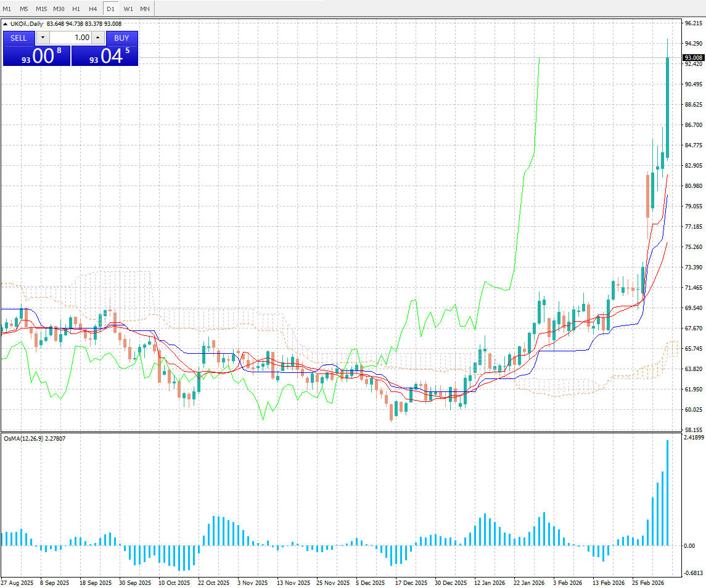Click the sell price tile 93.00

[x=36, y=56]
